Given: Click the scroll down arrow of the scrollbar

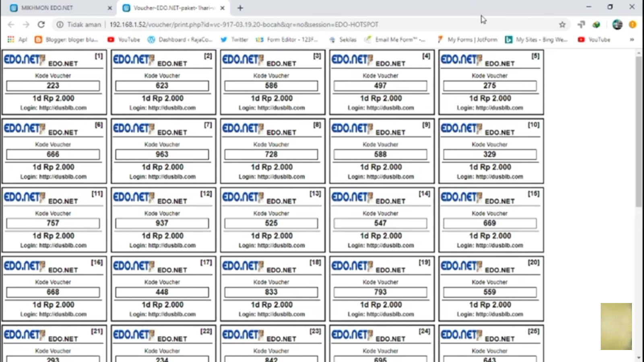Looking at the screenshot, I should [639, 358].
